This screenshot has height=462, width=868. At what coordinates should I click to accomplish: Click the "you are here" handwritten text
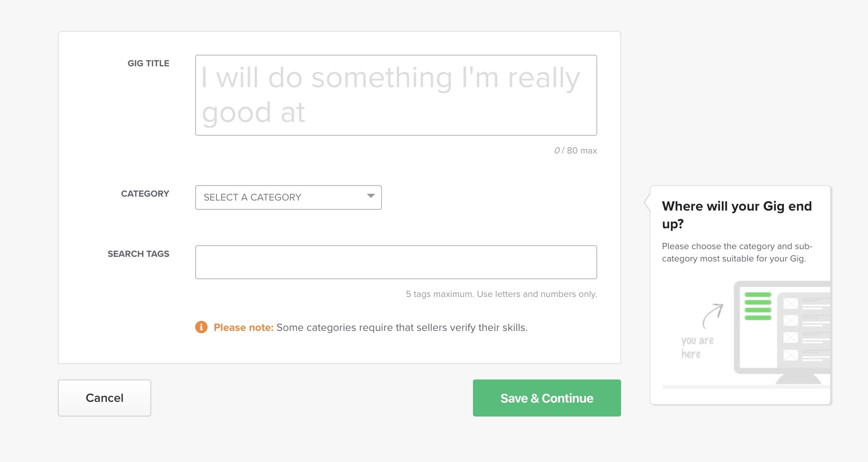pyautogui.click(x=697, y=347)
